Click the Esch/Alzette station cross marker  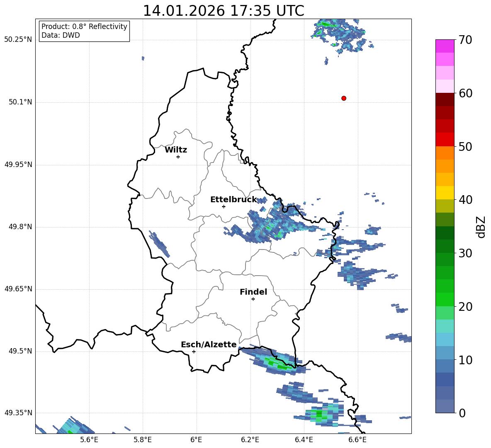point(194,351)
